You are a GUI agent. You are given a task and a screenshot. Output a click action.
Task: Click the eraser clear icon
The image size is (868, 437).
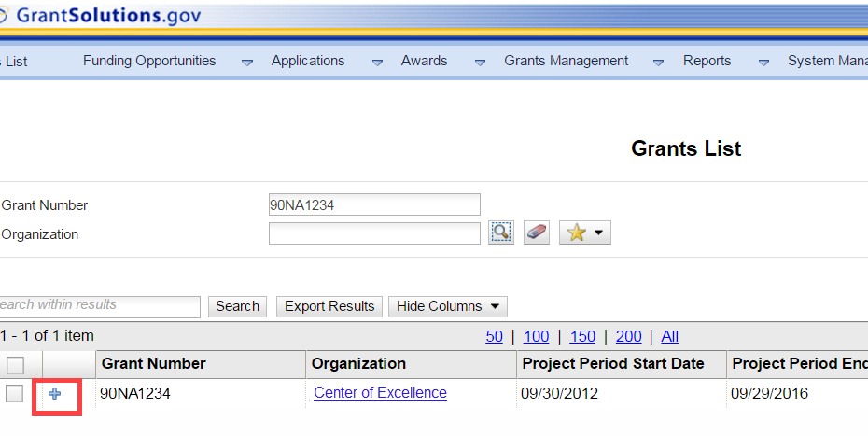(536, 233)
